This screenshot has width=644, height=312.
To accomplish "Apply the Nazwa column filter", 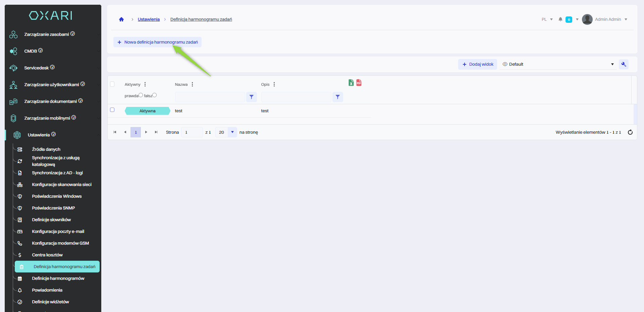I will point(251,97).
